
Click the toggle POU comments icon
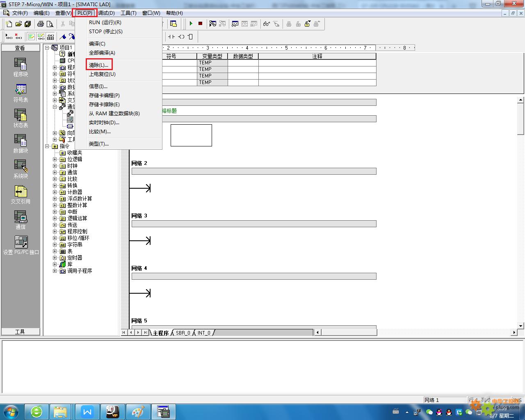click(32, 37)
